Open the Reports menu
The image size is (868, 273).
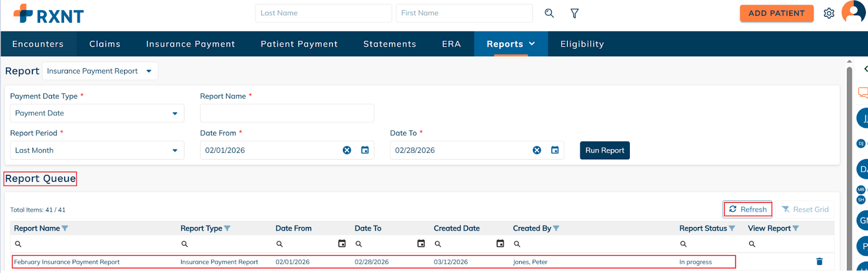pyautogui.click(x=510, y=44)
